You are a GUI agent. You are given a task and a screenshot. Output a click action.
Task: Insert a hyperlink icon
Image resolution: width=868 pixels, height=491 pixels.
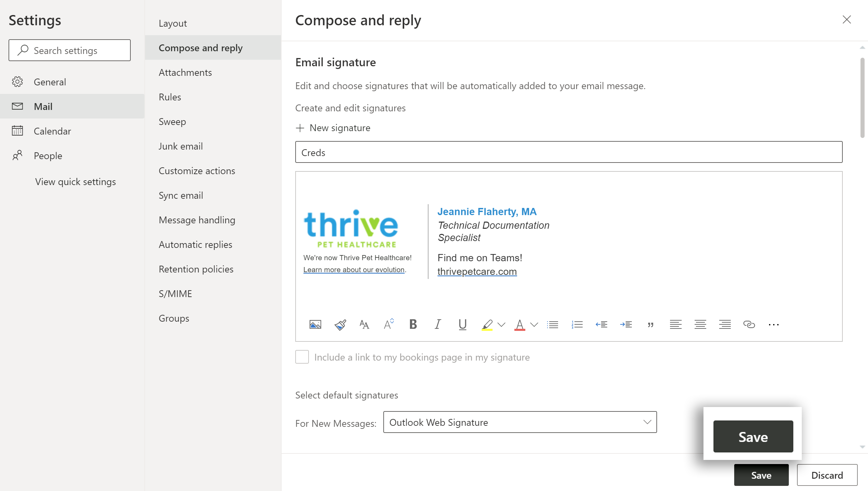click(749, 324)
